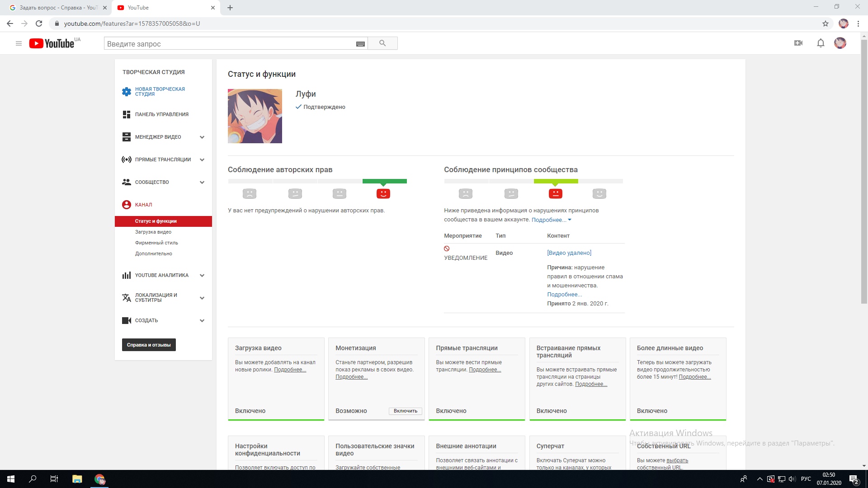Screen dimensions: 868x488
Task: Click the НОВАЯ ТВОРЧЕСКАЯ СТУДИЯ link
Action: (160, 92)
